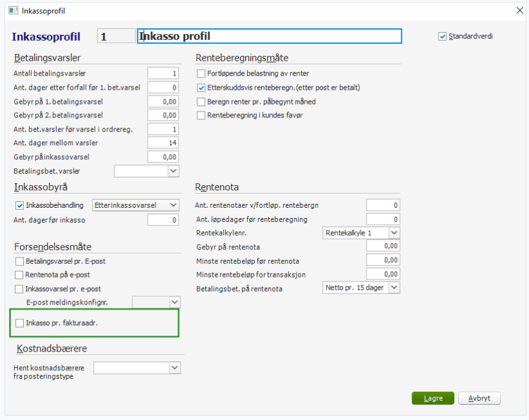This screenshot has width=529, height=420.
Task: Open Hent kostnadsbærere fra posteringstype dropdown
Action: click(x=174, y=368)
